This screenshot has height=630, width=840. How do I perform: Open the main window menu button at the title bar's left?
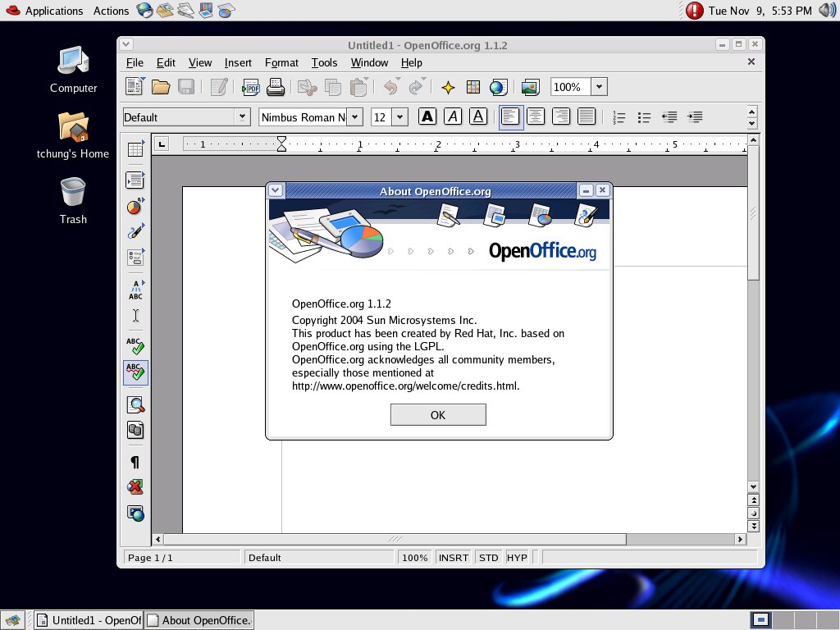(x=126, y=44)
